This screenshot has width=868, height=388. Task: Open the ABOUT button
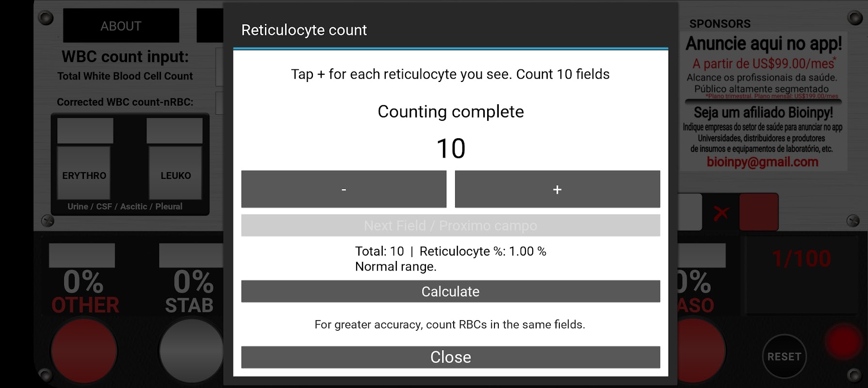click(121, 26)
